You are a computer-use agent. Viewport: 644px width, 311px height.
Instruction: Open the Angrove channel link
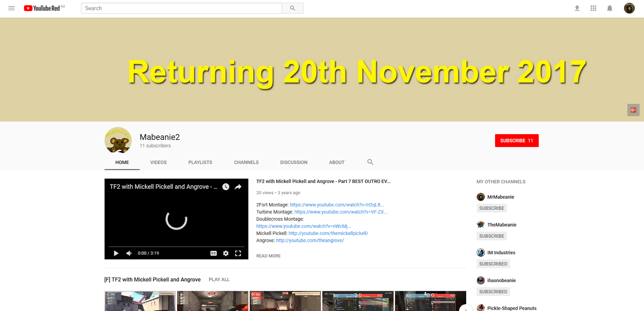click(x=310, y=241)
